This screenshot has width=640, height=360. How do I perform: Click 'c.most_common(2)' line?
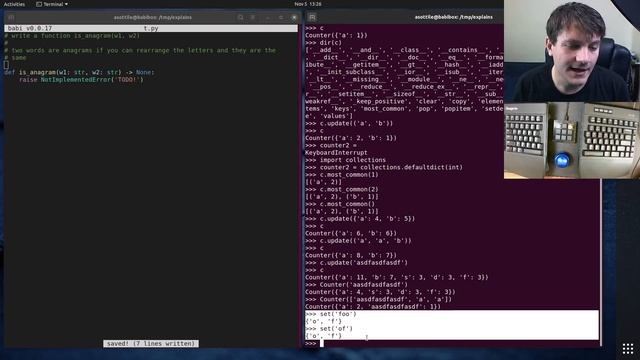tap(349, 189)
